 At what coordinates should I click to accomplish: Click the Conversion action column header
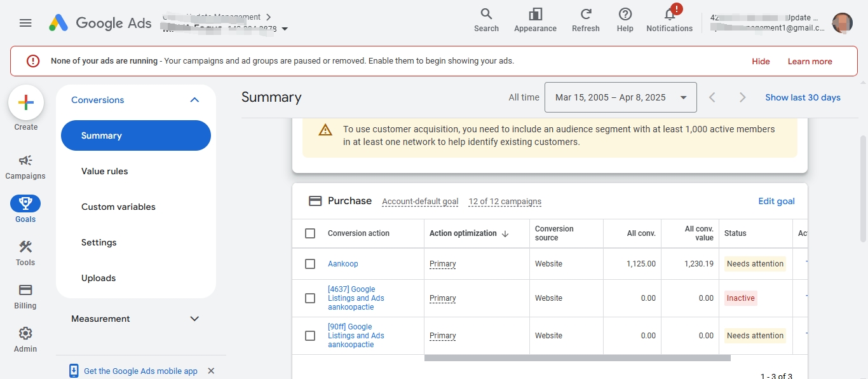(358, 233)
